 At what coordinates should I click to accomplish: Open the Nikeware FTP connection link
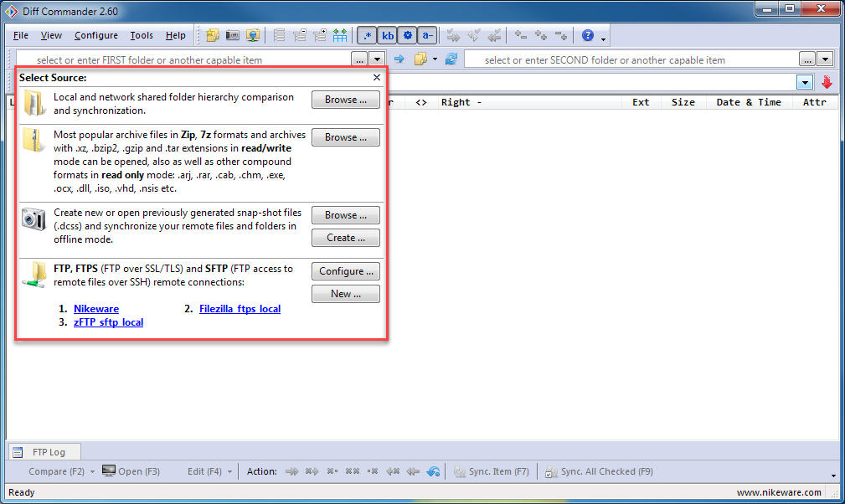click(96, 309)
